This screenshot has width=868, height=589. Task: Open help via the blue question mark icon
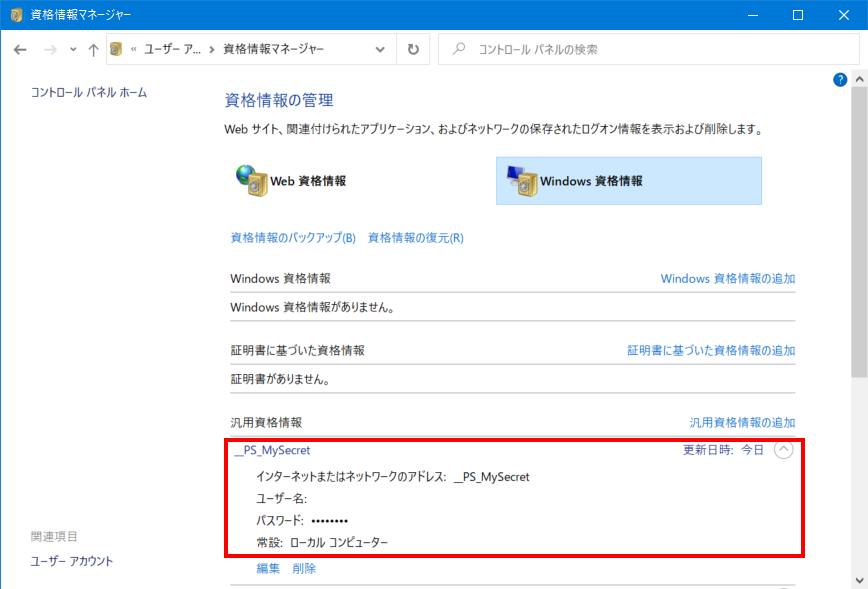[x=839, y=79]
